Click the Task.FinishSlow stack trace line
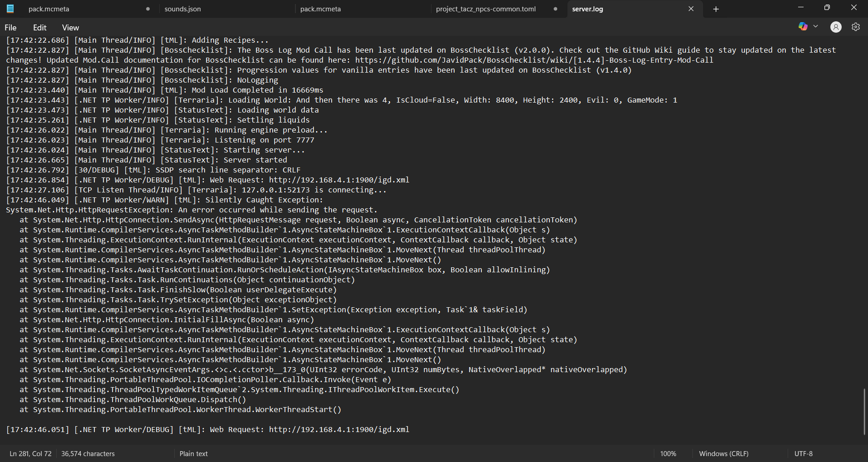Screen dimensions: 868x462 [178, 290]
